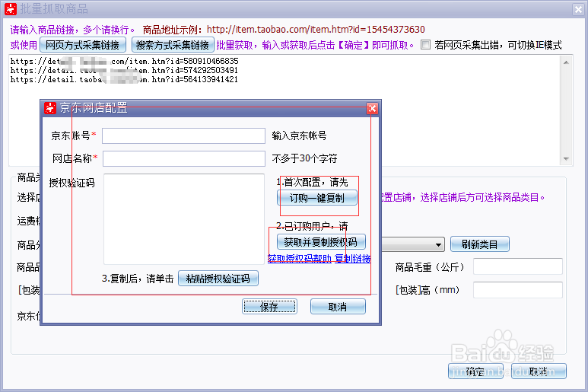Click 取消 in the 批量抓取商品 window
The height and width of the screenshot is (392, 588).
(x=539, y=371)
